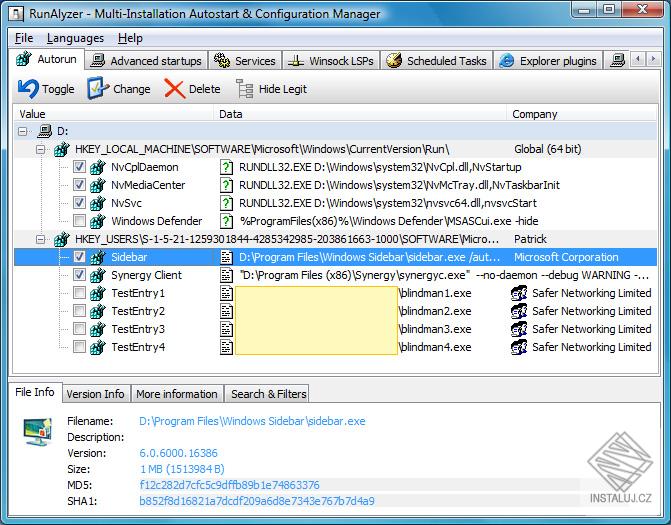671x525 pixels.
Task: Open the File menu
Action: [24, 38]
